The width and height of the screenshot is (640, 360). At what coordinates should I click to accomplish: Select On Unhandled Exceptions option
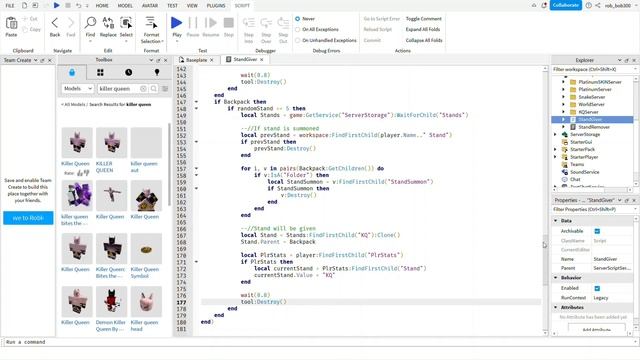(x=298, y=40)
